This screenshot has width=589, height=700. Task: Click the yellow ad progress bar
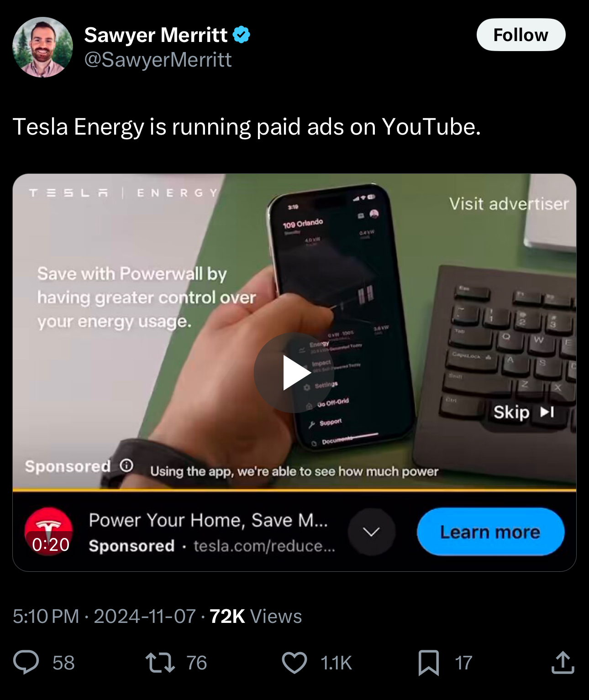(294, 490)
